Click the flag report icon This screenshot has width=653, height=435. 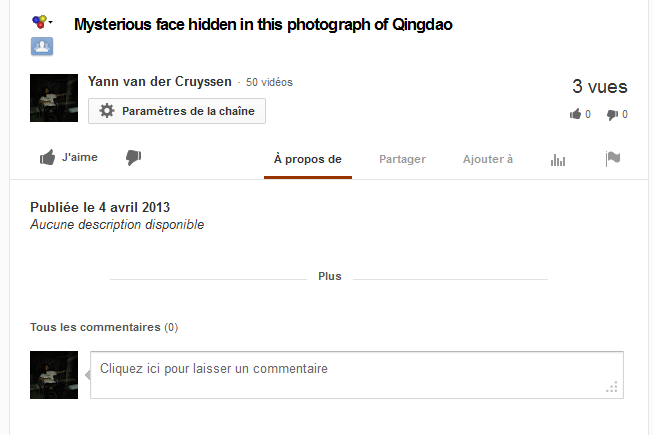tap(613, 159)
